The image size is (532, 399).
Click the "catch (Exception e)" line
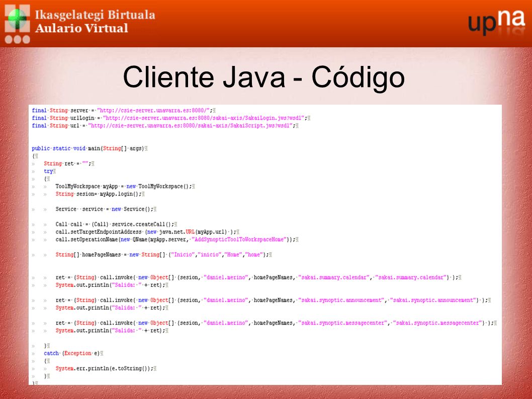[x=73, y=353]
